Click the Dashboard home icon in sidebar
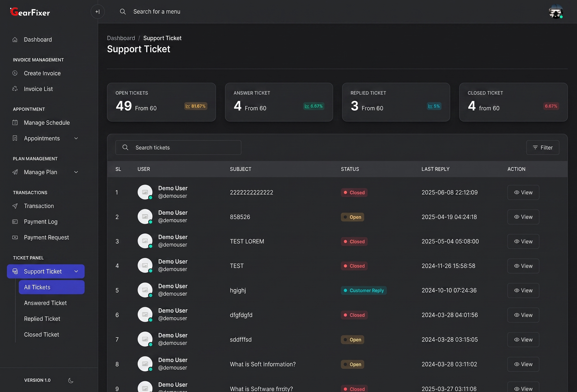Image resolution: width=577 pixels, height=392 pixels. [x=15, y=40]
